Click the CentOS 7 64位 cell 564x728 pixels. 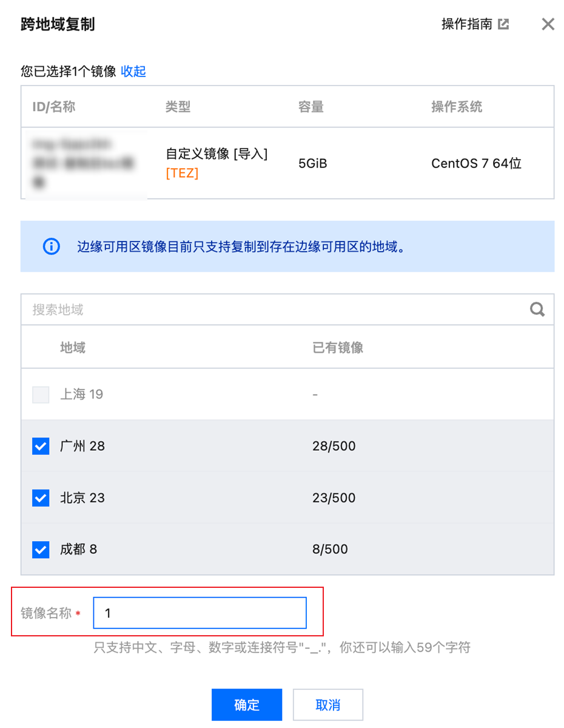tap(476, 163)
